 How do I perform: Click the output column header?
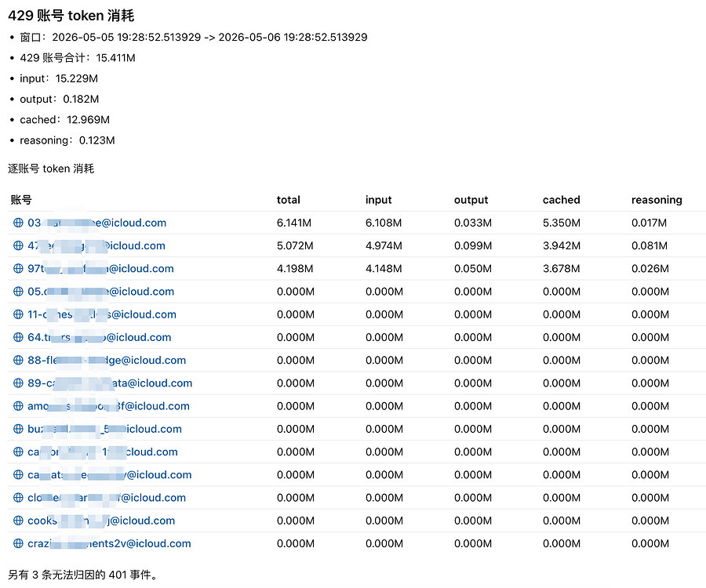tap(471, 200)
